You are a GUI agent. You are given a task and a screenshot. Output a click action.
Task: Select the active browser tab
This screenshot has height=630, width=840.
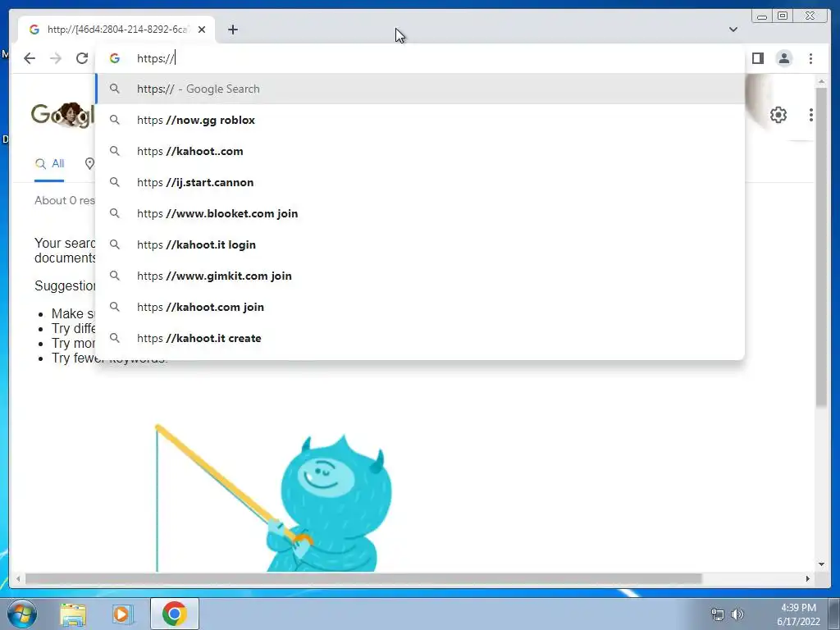coord(116,30)
